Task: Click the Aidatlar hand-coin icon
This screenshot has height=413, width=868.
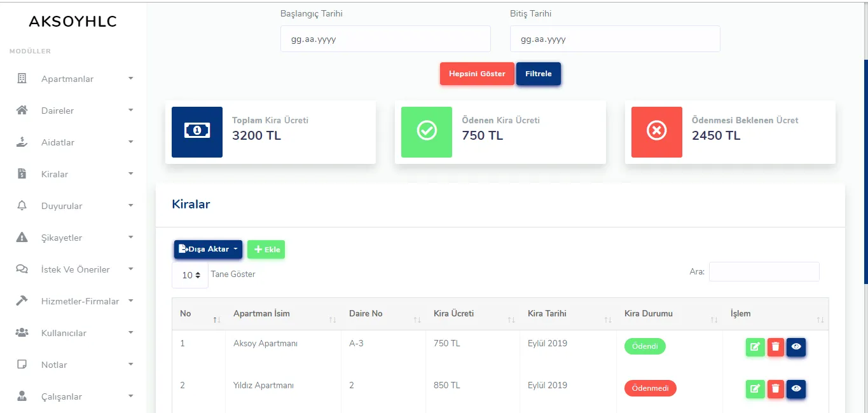Action: (x=22, y=142)
